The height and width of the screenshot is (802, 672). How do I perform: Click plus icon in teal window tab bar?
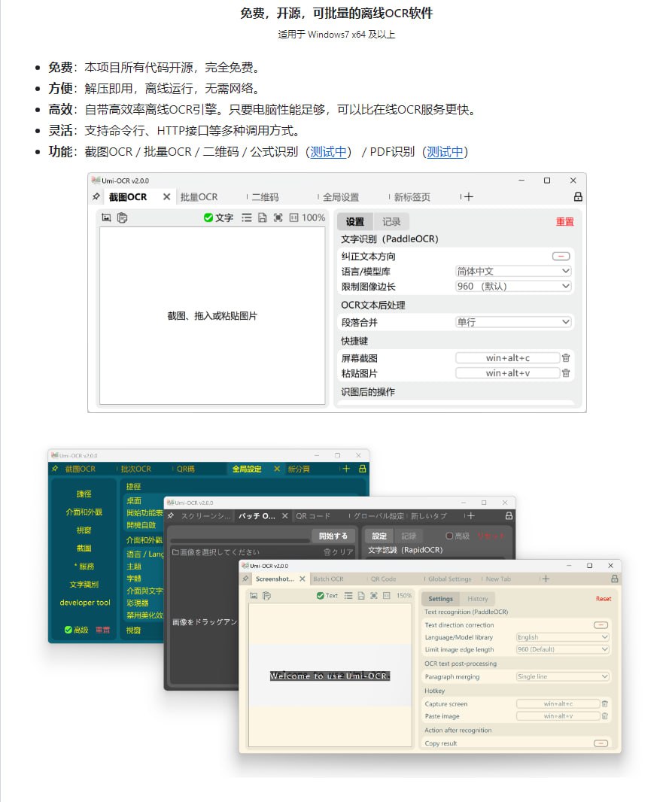(346, 469)
